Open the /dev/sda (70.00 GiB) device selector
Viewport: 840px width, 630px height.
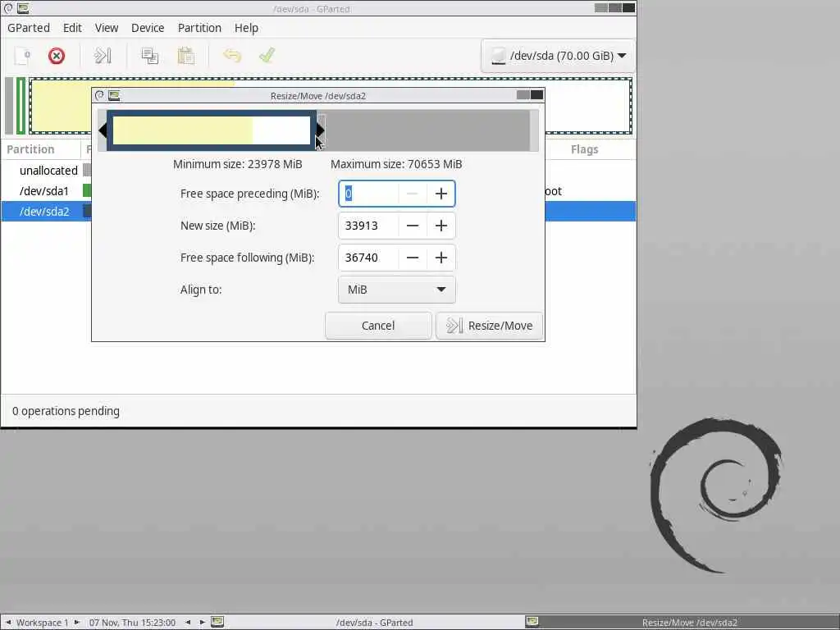558,56
